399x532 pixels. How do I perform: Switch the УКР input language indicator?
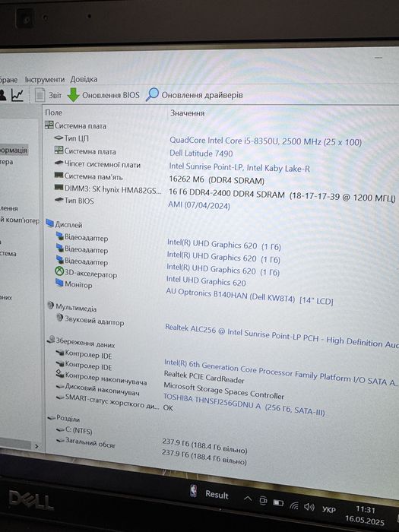click(329, 510)
